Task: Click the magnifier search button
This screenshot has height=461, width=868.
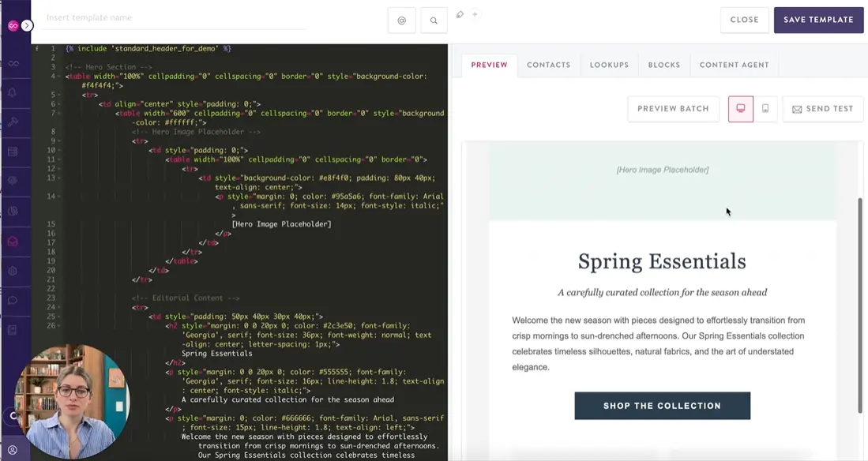Action: (434, 21)
